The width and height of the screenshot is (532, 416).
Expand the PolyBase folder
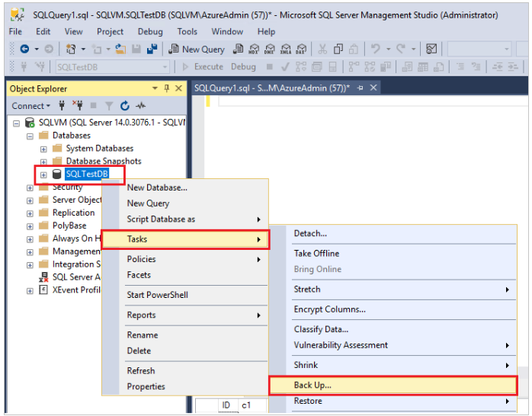tap(30, 226)
